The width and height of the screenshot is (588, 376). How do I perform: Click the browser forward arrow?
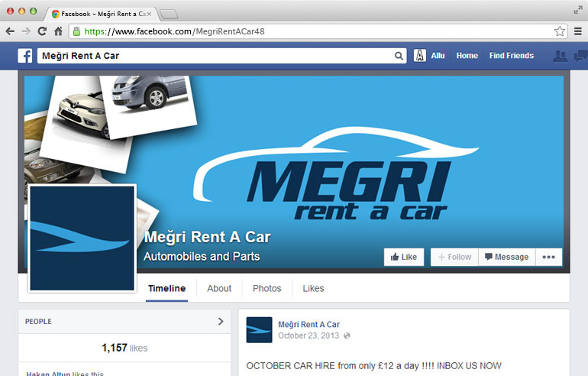pos(26,31)
